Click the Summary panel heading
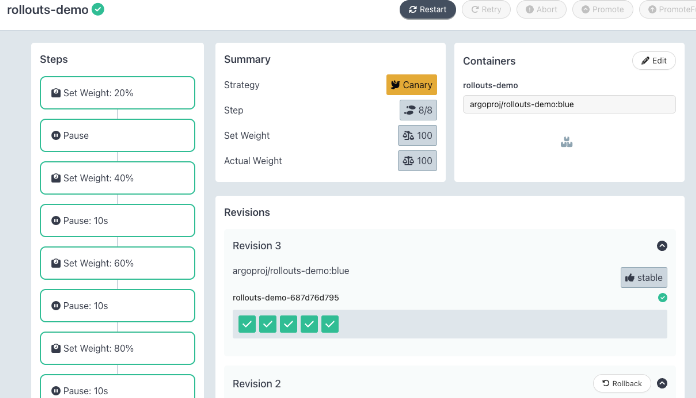The width and height of the screenshot is (696, 398). click(x=247, y=59)
